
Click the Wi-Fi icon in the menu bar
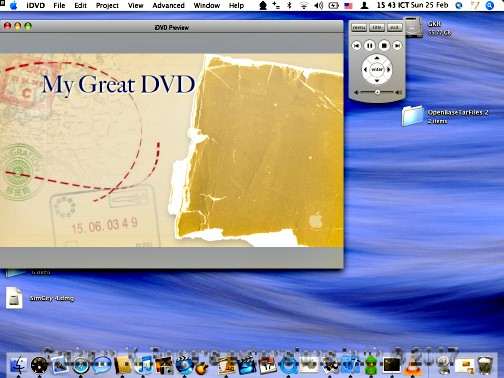point(304,5)
